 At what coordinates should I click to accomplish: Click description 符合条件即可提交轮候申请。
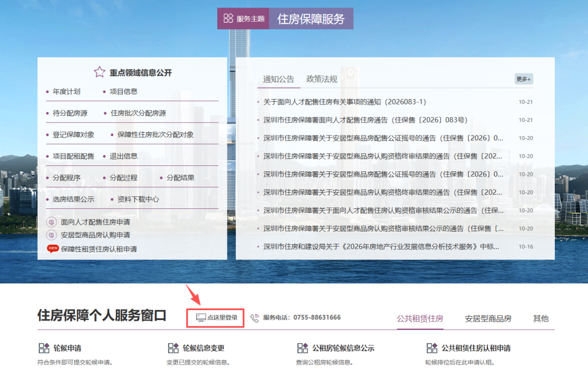click(x=75, y=362)
